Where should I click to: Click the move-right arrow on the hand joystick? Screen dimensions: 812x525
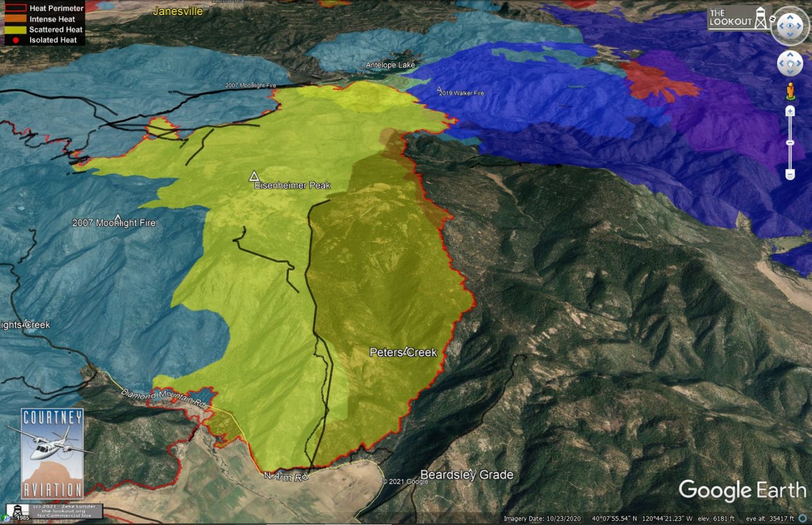pos(798,64)
